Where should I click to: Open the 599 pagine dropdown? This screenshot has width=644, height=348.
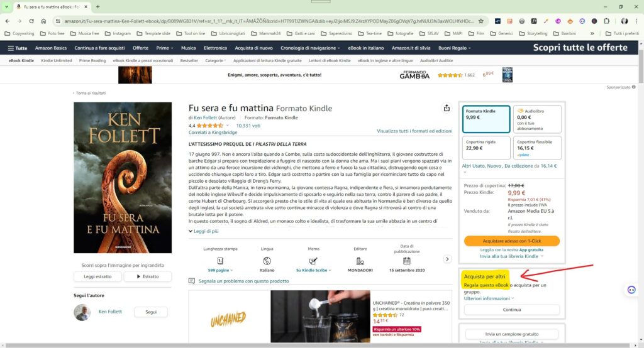(x=220, y=271)
